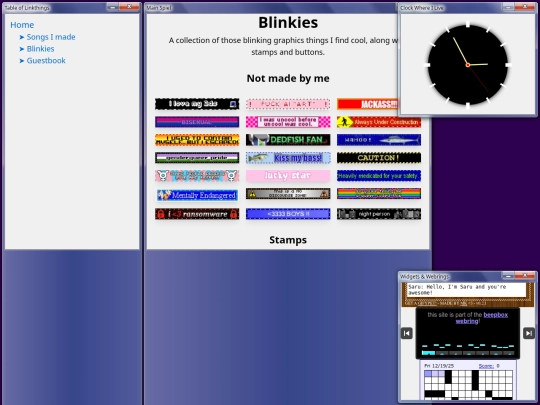
Task: Click the rainbow striped blinkie
Action: [379, 194]
